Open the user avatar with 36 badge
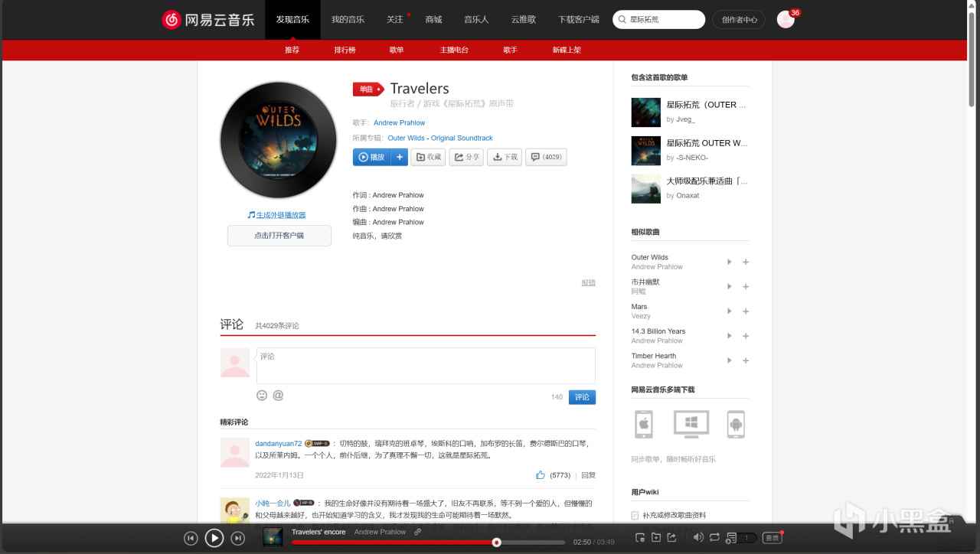 (786, 20)
